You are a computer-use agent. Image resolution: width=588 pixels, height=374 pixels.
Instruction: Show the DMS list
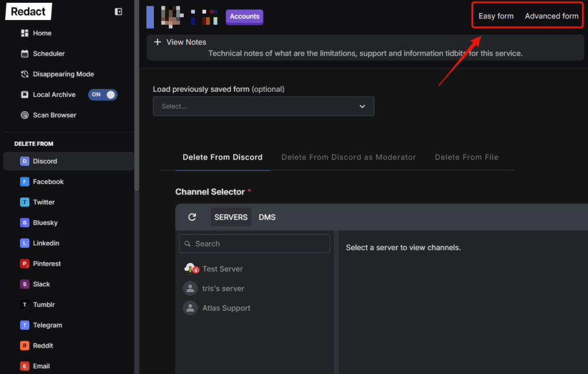[x=267, y=217]
